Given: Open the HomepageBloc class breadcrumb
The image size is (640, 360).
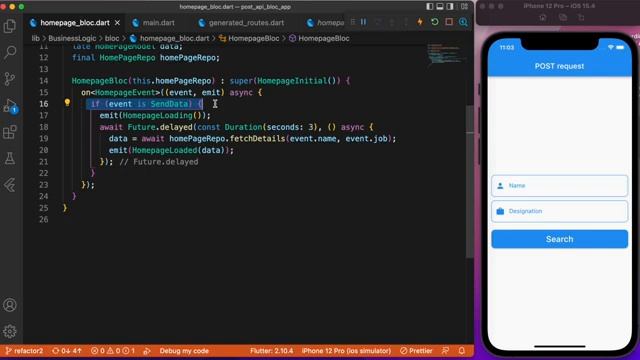Looking at the screenshot, I should (x=253, y=38).
